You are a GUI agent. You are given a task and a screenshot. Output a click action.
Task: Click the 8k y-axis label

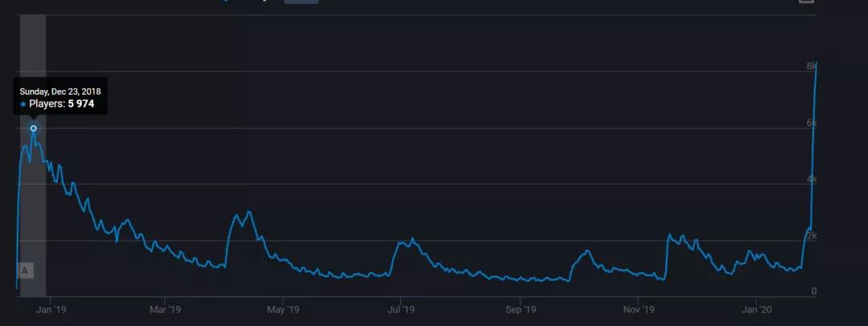click(x=812, y=67)
